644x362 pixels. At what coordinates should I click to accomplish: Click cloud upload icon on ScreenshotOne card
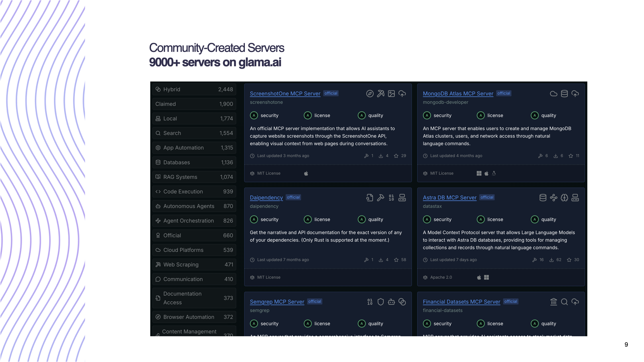click(x=402, y=94)
